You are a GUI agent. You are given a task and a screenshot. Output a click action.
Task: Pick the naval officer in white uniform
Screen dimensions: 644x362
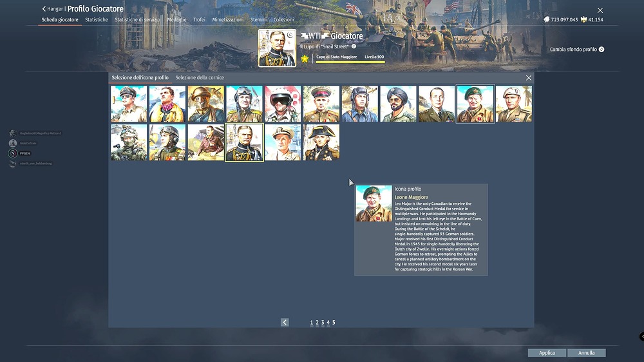283,142
